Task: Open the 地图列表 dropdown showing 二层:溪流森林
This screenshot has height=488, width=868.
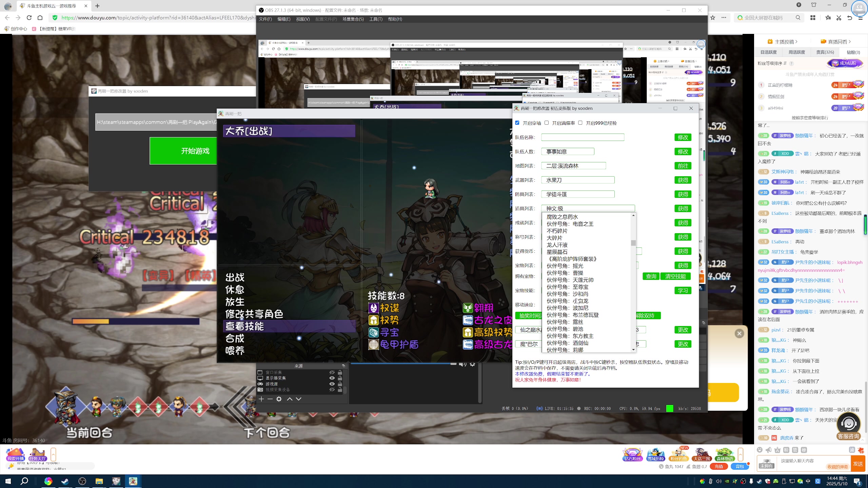Action: click(573, 166)
